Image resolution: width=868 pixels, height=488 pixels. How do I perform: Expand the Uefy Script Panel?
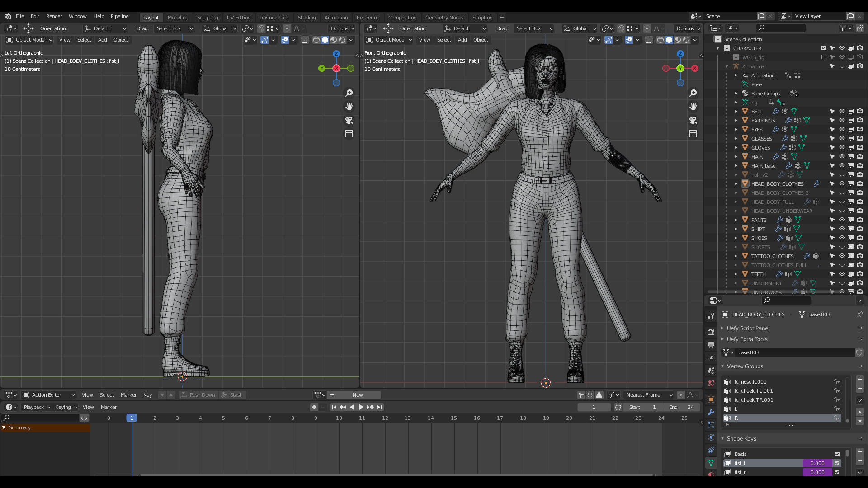(x=748, y=328)
